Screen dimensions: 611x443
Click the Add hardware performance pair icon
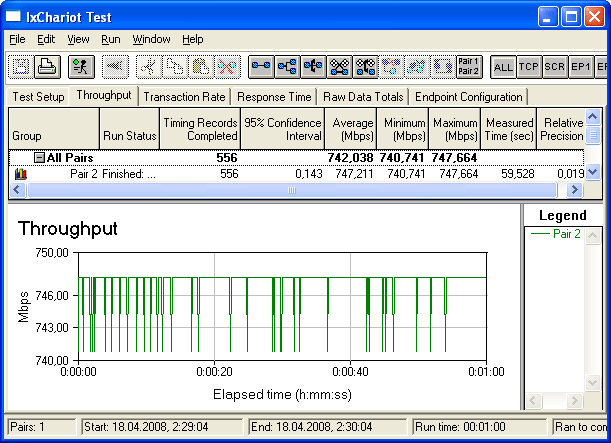click(339, 67)
